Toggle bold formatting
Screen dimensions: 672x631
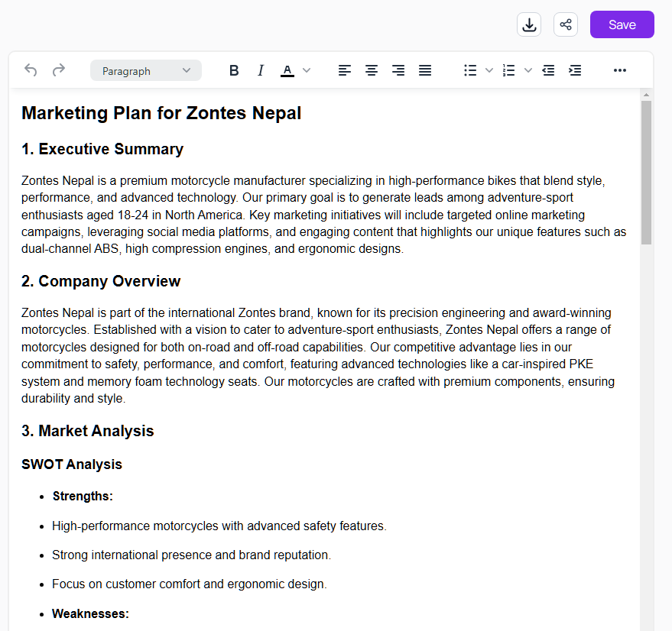point(234,70)
